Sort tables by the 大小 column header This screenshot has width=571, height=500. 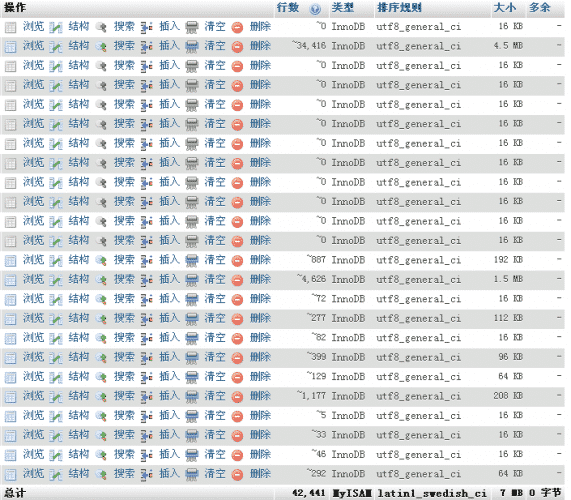coord(505,7)
